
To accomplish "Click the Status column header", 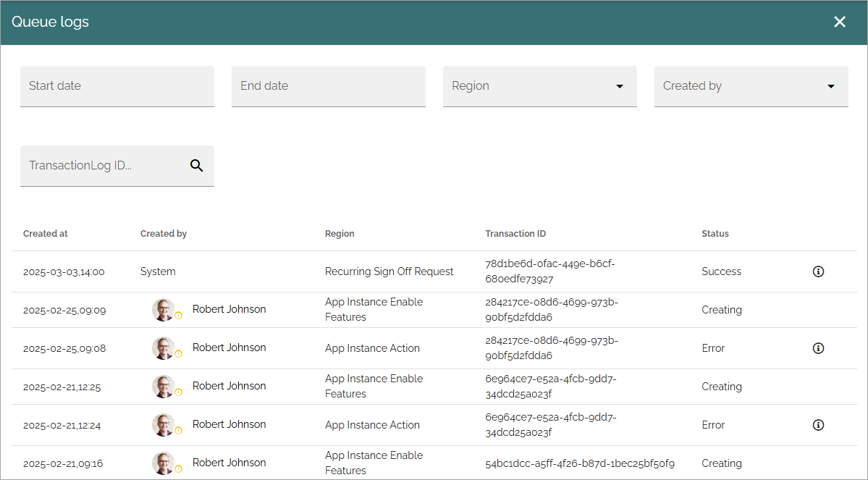I will 715,234.
